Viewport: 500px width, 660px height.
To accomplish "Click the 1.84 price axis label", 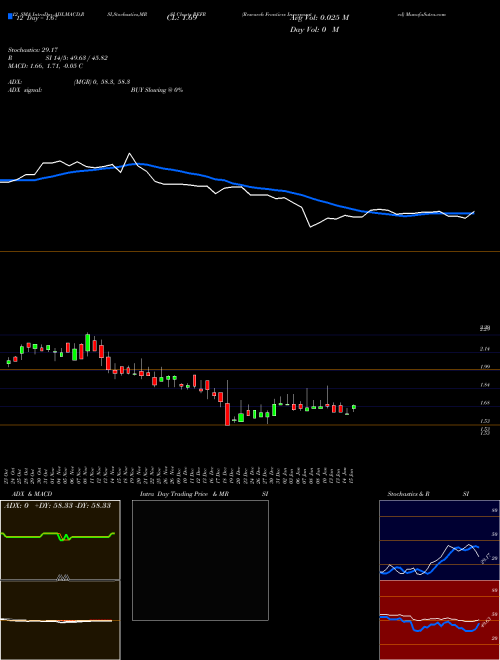I will tap(485, 385).
